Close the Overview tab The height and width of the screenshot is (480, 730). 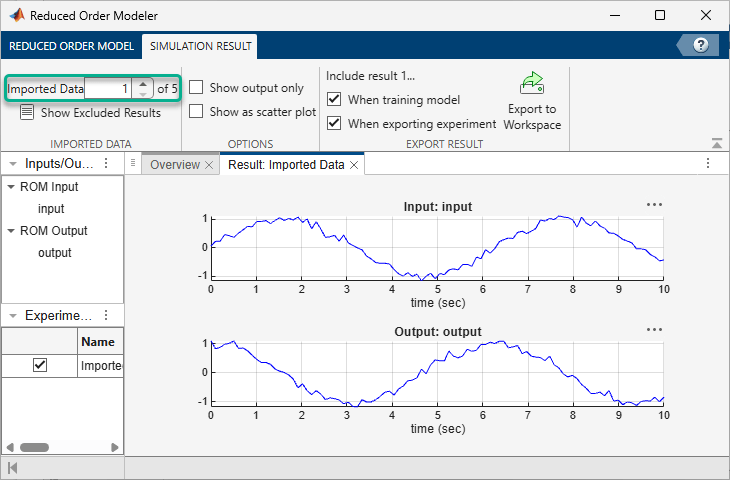pos(209,165)
